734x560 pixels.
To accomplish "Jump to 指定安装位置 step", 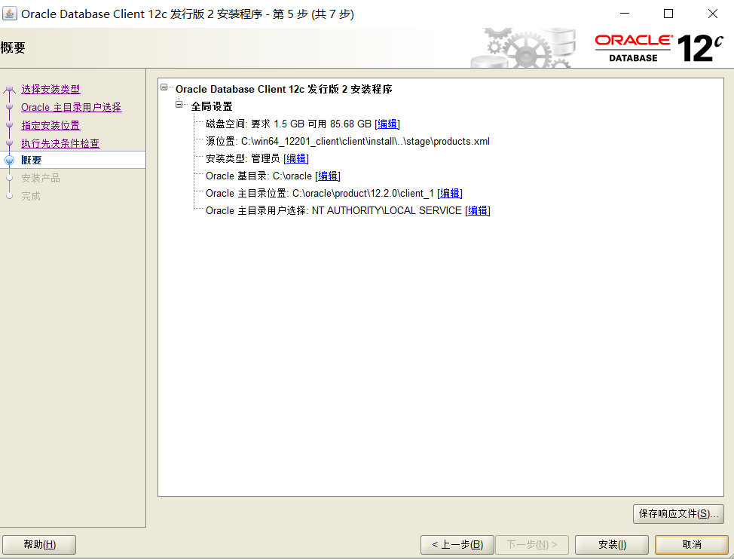I will click(x=50, y=125).
